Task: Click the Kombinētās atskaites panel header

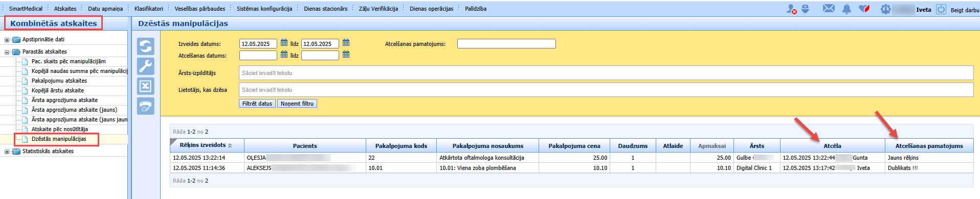Action: [54, 23]
